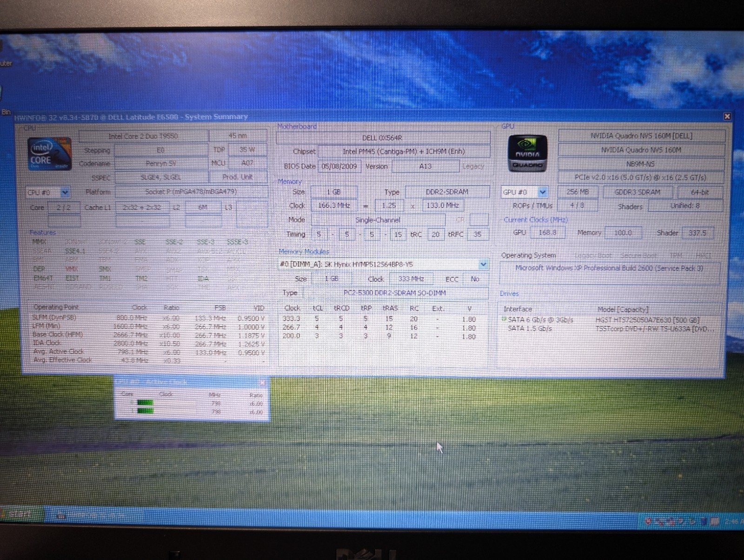Click the TDP 35 W value
Image resolution: width=744 pixels, height=560 pixels.
pyautogui.click(x=247, y=150)
